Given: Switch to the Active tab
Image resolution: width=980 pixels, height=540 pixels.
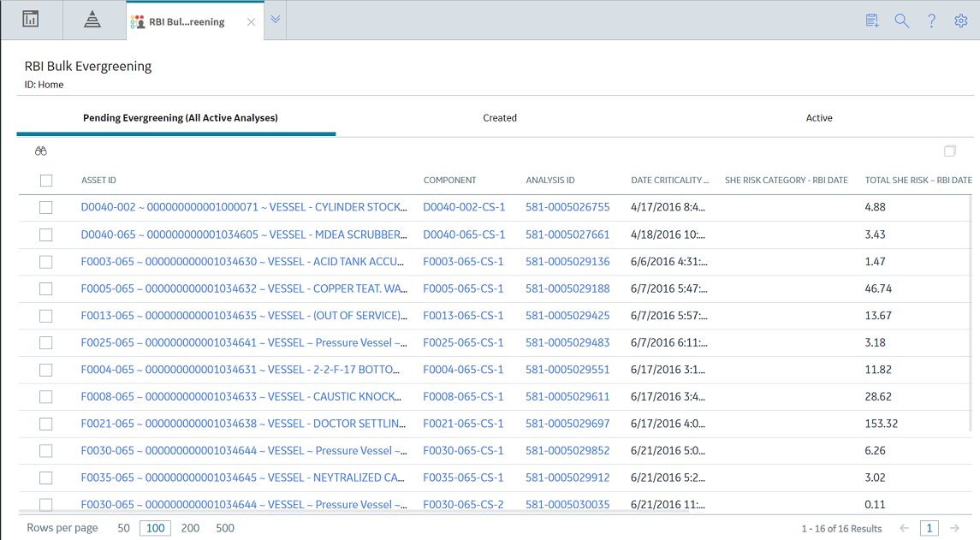Looking at the screenshot, I should (819, 117).
